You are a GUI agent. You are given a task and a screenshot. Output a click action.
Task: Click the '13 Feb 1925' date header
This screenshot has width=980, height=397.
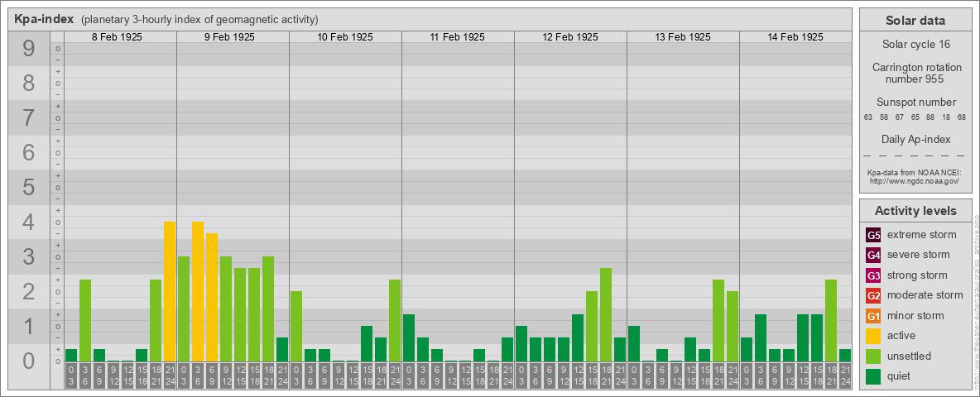tap(683, 37)
